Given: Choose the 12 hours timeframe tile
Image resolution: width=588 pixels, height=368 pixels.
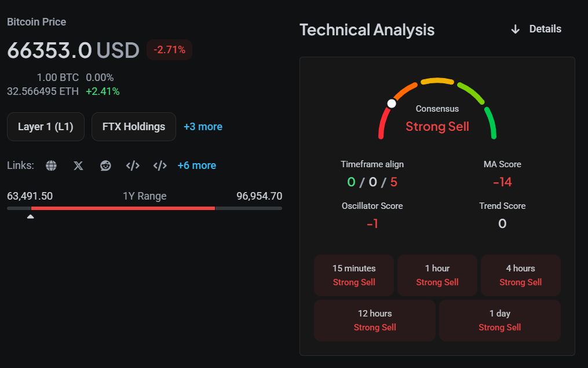Looking at the screenshot, I should point(375,321).
